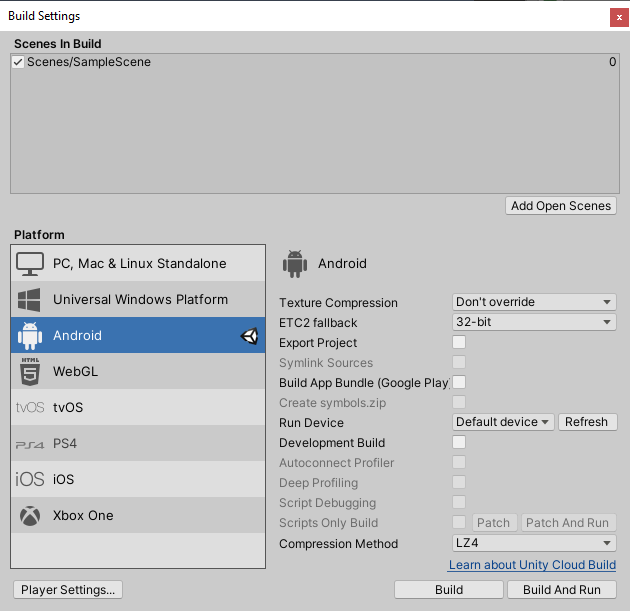This screenshot has width=630, height=611.
Task: Open the Texture Compression dropdown
Action: click(x=534, y=302)
